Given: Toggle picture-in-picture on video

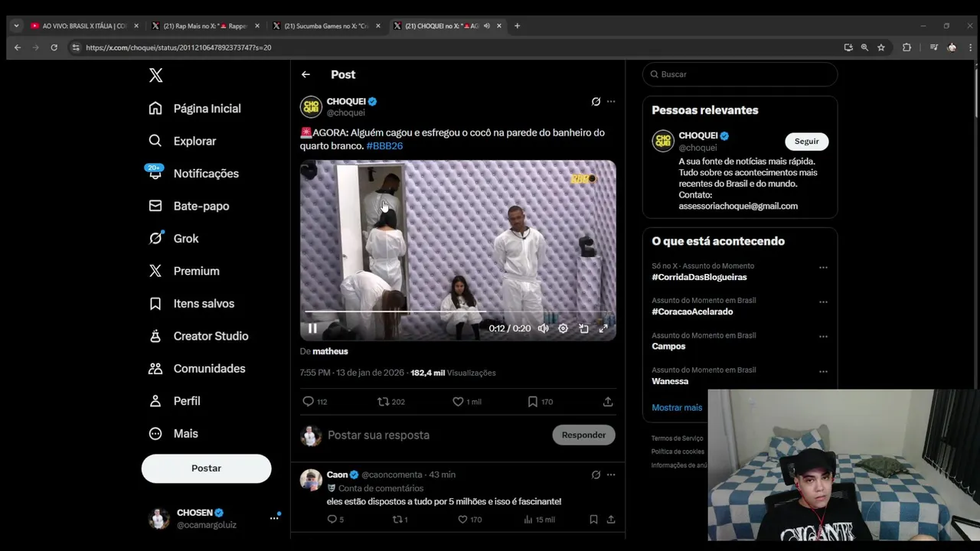Looking at the screenshot, I should pyautogui.click(x=583, y=328).
